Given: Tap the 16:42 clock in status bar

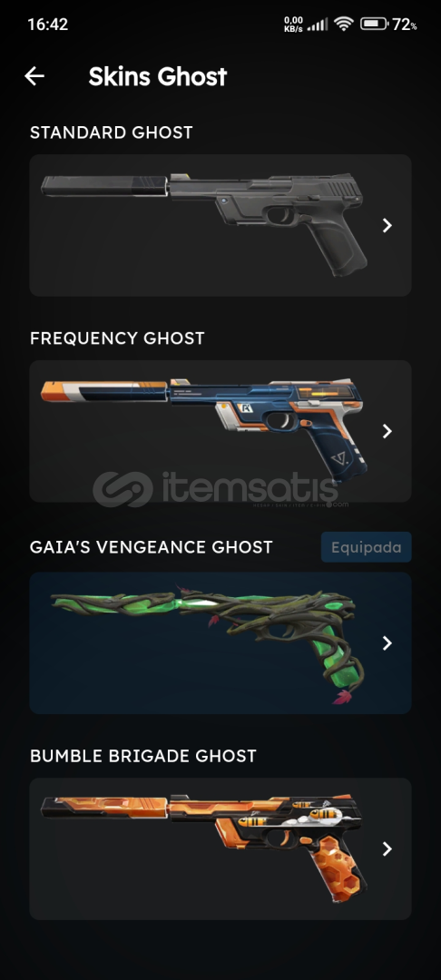Looking at the screenshot, I should pos(48,24).
